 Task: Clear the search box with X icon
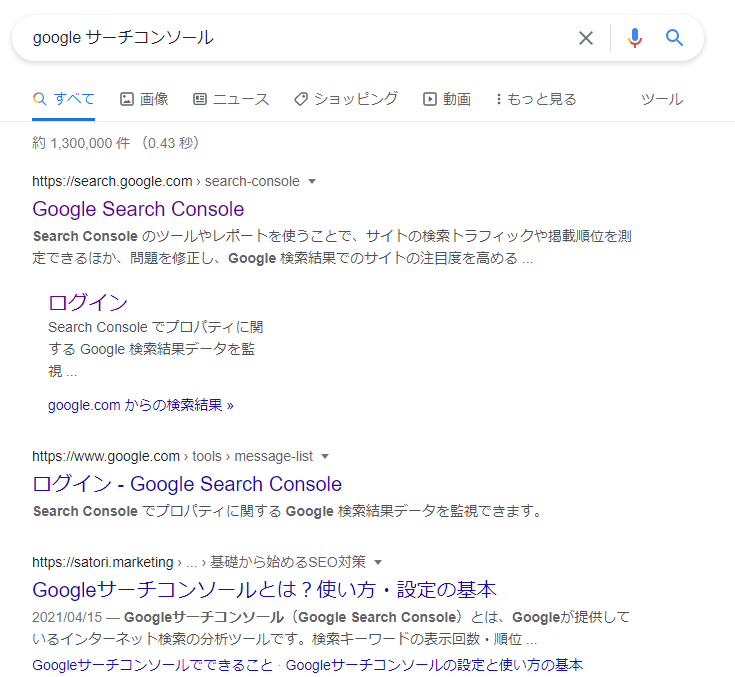[x=586, y=38]
